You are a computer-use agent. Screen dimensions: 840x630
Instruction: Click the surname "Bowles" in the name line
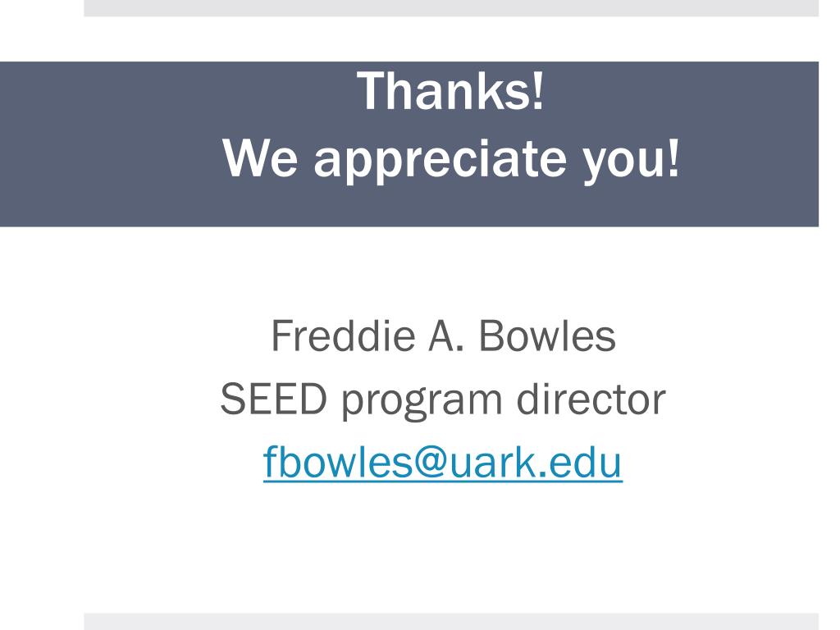pyautogui.click(x=547, y=336)
